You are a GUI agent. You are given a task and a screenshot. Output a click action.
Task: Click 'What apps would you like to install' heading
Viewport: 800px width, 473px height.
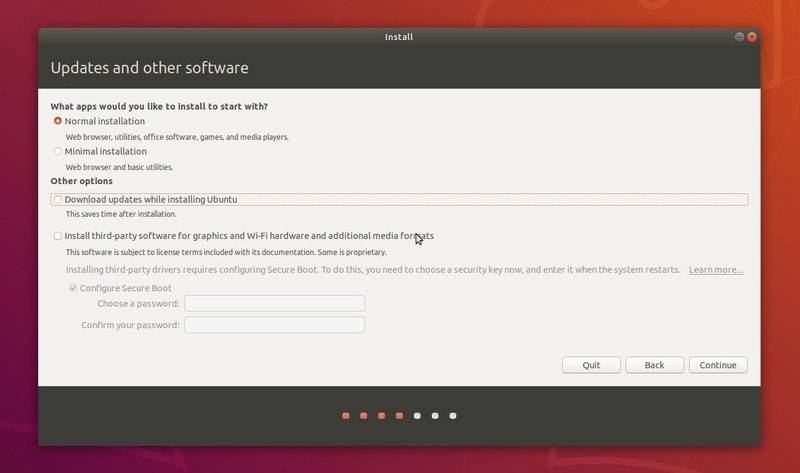159,107
